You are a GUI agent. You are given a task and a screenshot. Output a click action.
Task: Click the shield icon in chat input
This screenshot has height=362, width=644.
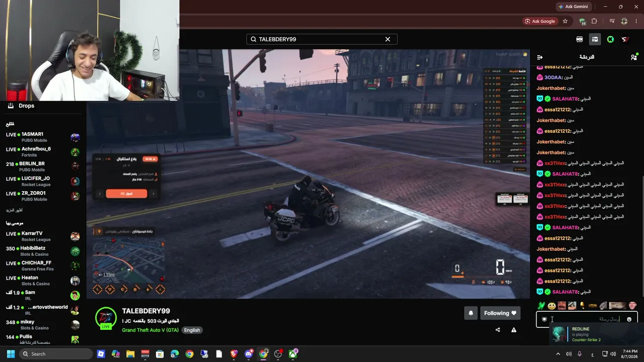[x=544, y=319]
